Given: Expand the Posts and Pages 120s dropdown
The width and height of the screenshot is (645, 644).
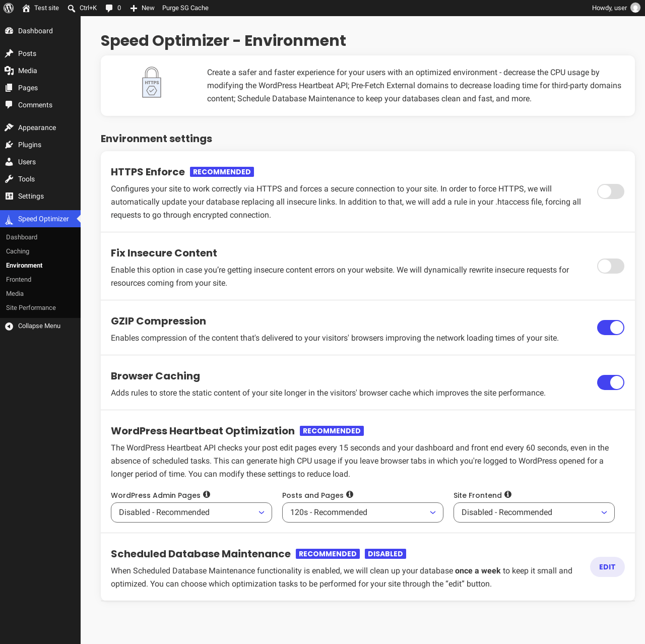Looking at the screenshot, I should (x=363, y=512).
